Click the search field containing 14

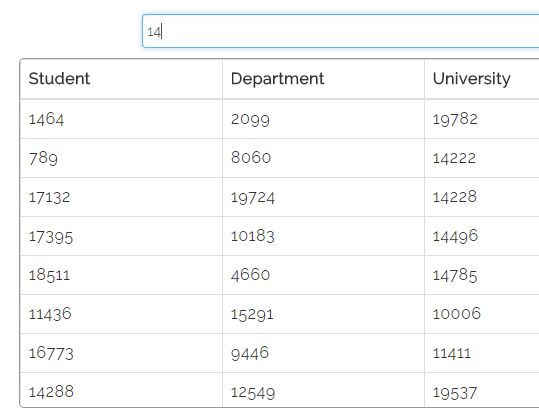[x=340, y=31]
